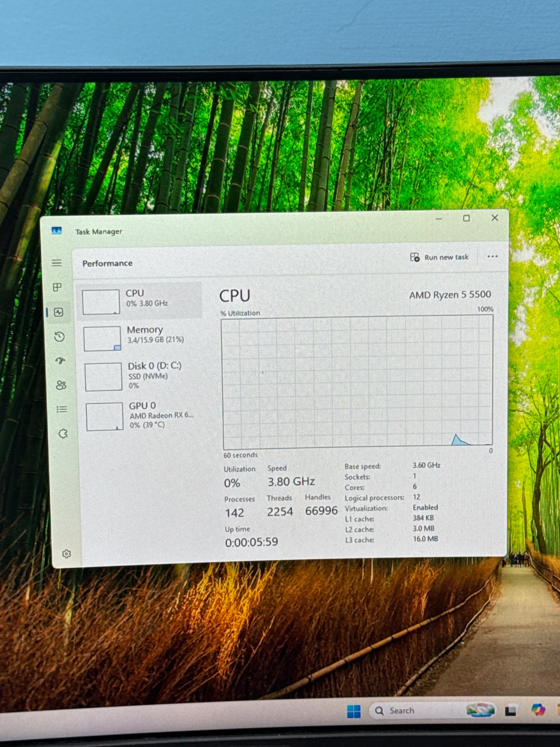Switch to the Users page icon

click(61, 385)
